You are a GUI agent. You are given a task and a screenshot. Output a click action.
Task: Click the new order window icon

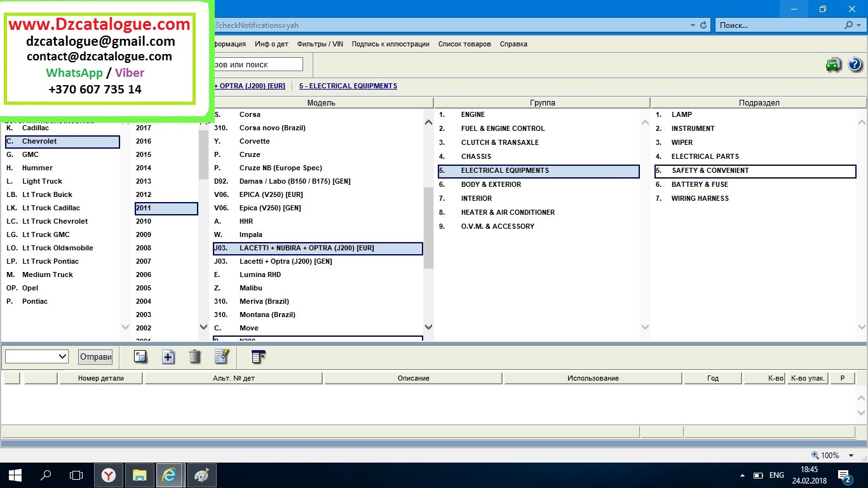click(140, 356)
